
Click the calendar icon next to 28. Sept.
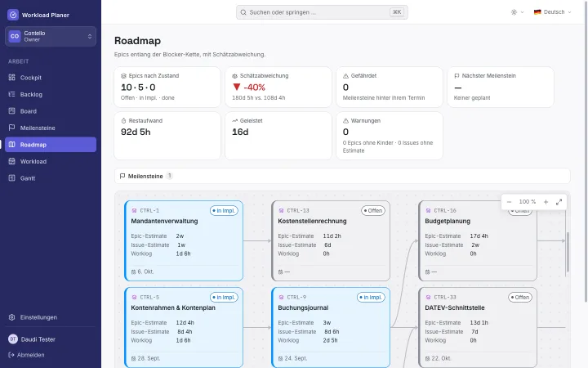click(x=133, y=359)
